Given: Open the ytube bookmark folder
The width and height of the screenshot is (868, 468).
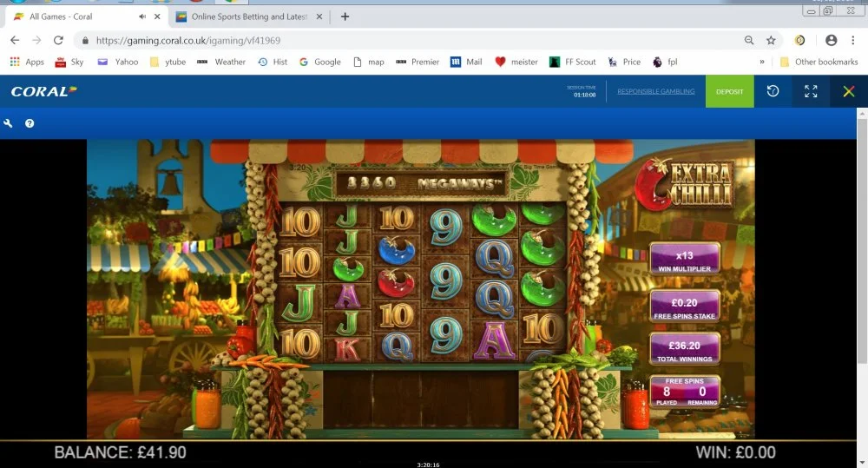Looking at the screenshot, I should (168, 62).
